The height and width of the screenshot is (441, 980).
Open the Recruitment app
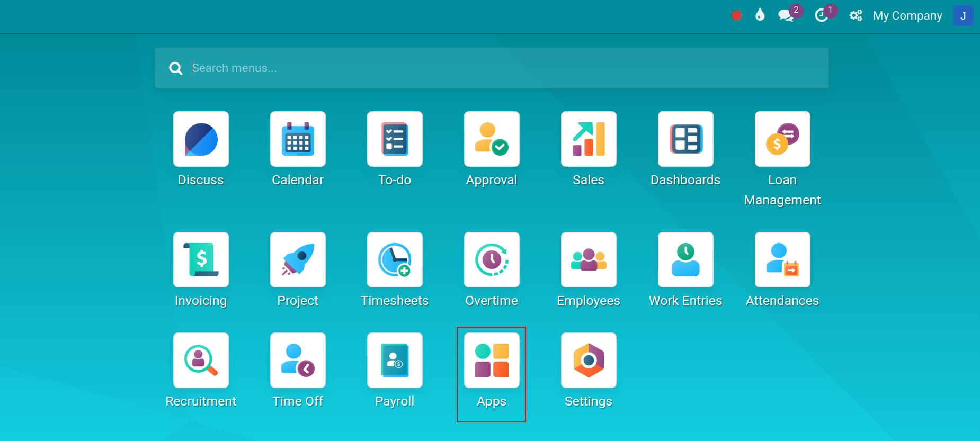tap(201, 361)
